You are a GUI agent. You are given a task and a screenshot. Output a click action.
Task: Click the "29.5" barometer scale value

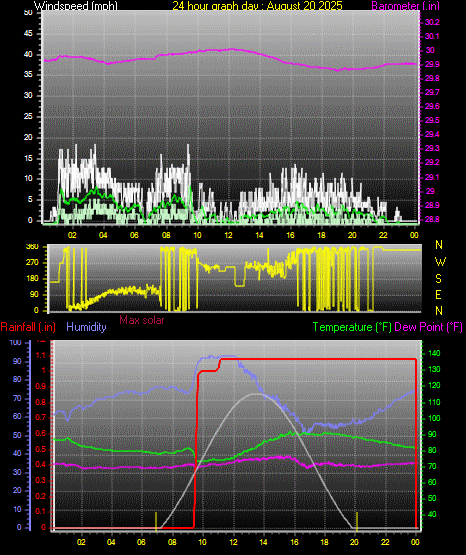pos(432,120)
